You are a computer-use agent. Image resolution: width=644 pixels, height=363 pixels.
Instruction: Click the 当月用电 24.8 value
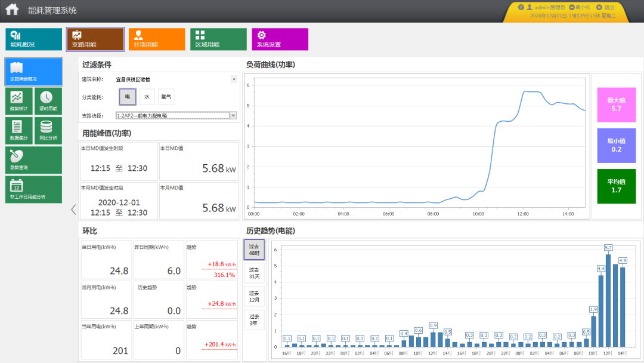point(119,311)
